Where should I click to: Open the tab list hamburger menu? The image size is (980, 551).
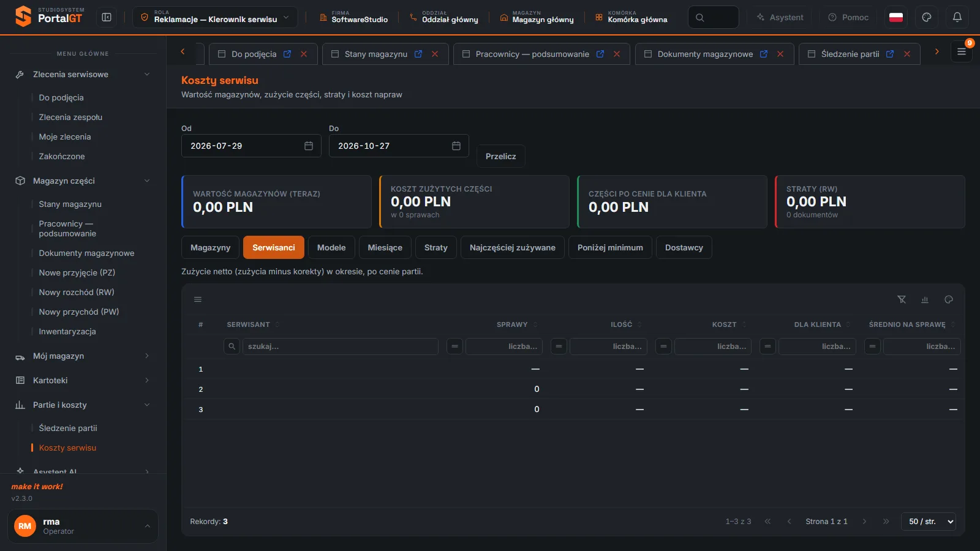click(962, 51)
